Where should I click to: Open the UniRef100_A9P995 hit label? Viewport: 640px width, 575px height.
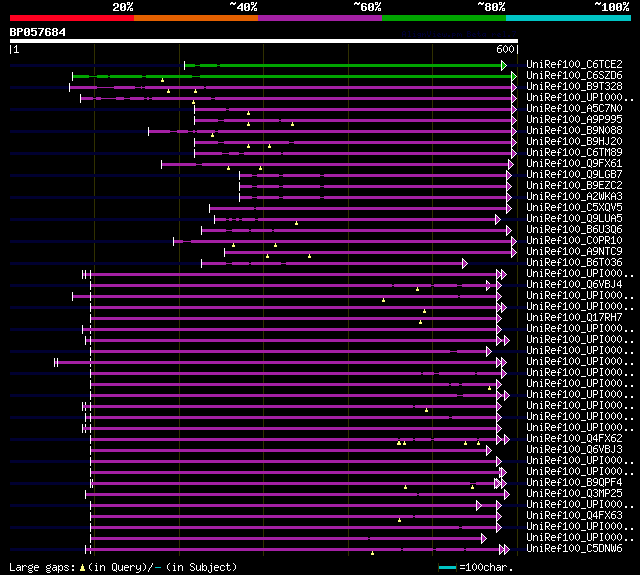(574, 120)
